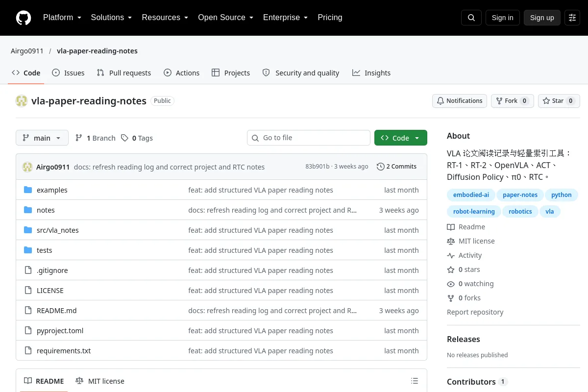Open the Airgo0911 owner link in breadcrumb
The image size is (588, 392).
27,51
